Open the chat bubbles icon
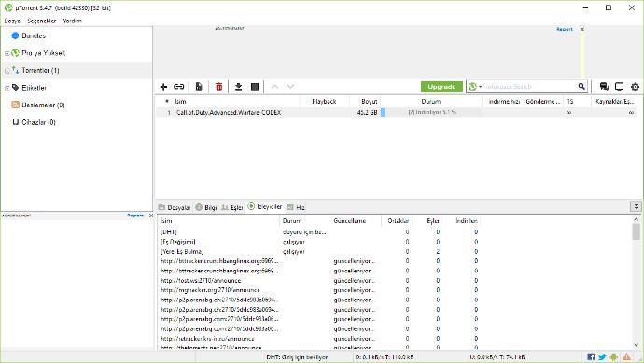Image resolution: width=644 pixels, height=363 pixels. tap(604, 87)
